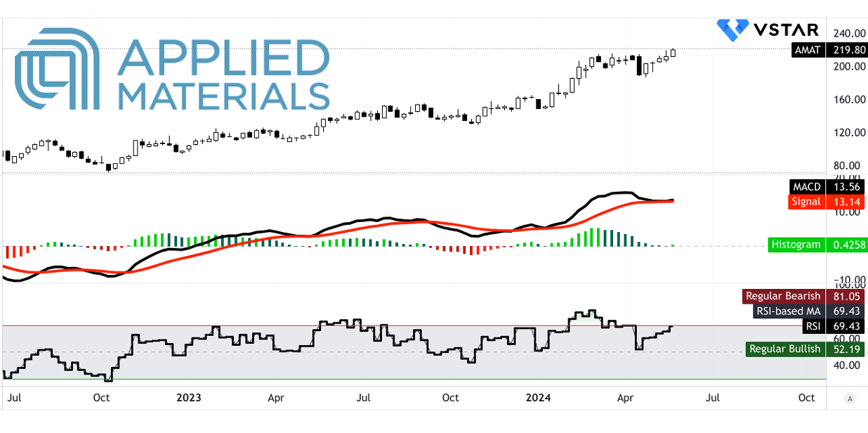This screenshot has height=433, width=868.
Task: Click the 160.00 price axis label
Action: coord(849,99)
